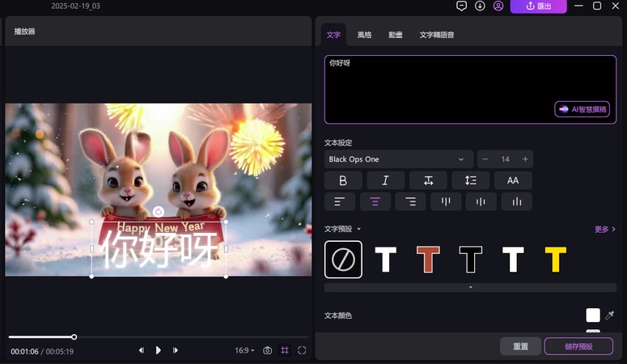This screenshot has width=627, height=364.
Task: Enter fullscreen preview mode
Action: (302, 350)
